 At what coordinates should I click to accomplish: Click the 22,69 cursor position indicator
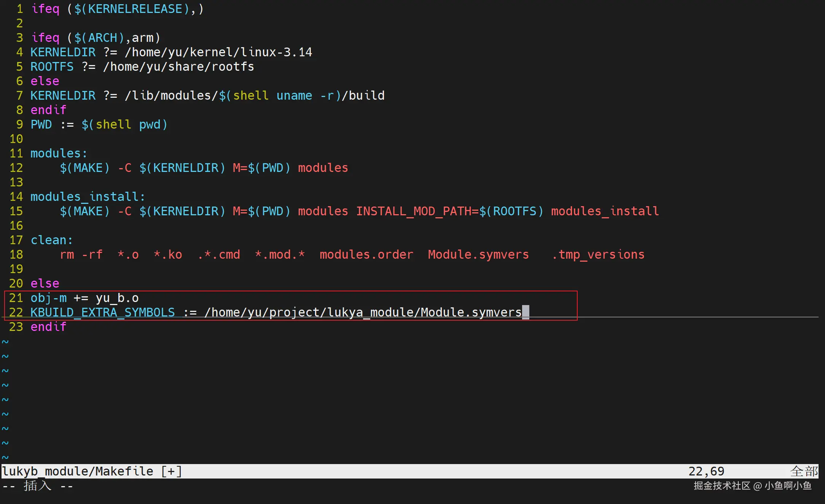(x=706, y=471)
